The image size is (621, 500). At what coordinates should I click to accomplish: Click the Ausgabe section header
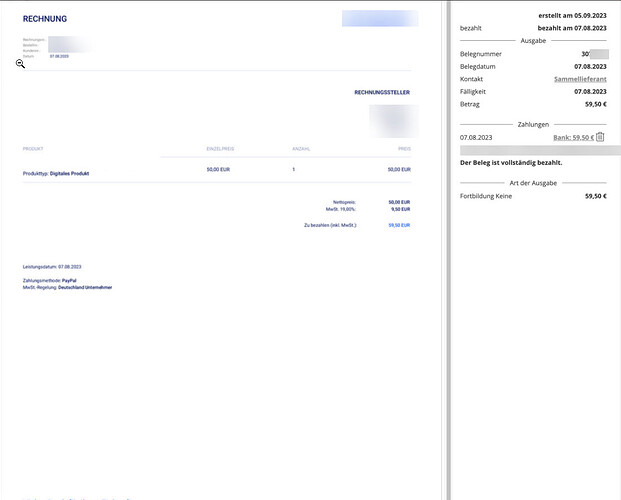(533, 40)
